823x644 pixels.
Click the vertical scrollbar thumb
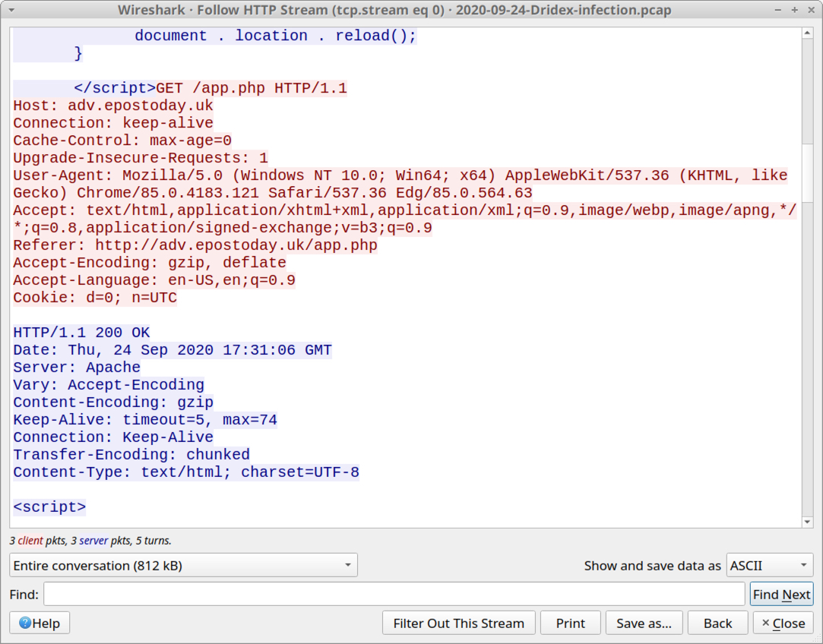[807, 172]
